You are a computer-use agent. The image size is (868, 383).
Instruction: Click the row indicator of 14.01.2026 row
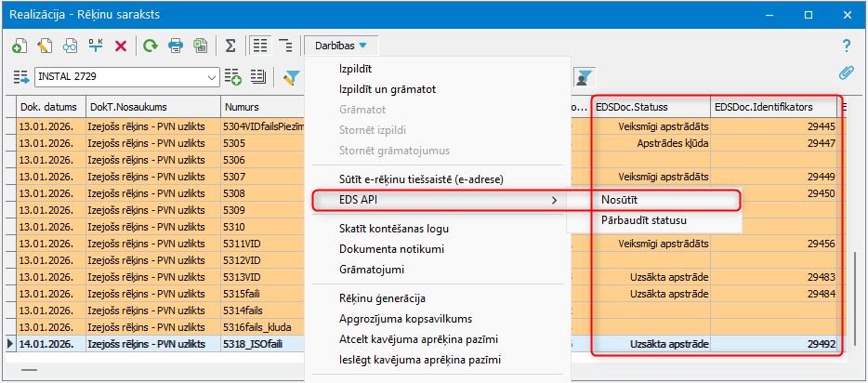(10, 344)
